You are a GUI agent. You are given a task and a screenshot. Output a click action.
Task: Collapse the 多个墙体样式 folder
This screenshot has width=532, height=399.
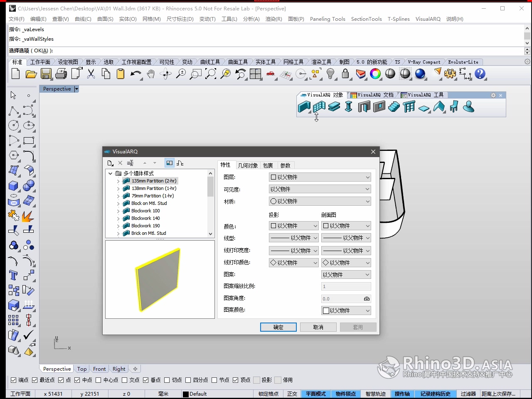110,174
